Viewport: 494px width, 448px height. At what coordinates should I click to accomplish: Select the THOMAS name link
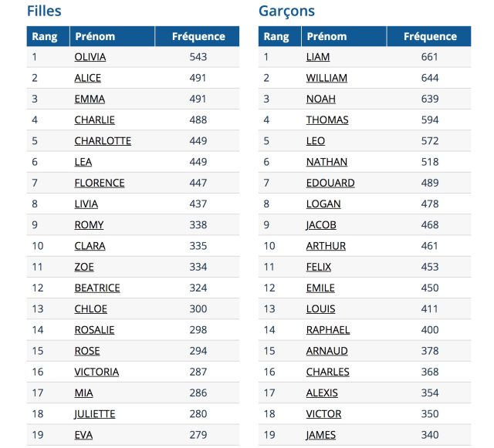(327, 120)
